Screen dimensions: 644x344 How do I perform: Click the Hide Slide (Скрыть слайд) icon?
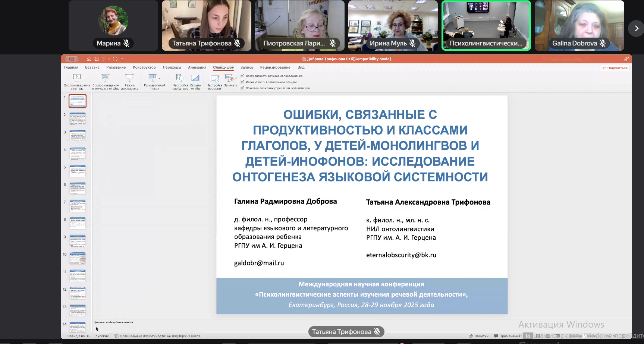click(x=195, y=78)
